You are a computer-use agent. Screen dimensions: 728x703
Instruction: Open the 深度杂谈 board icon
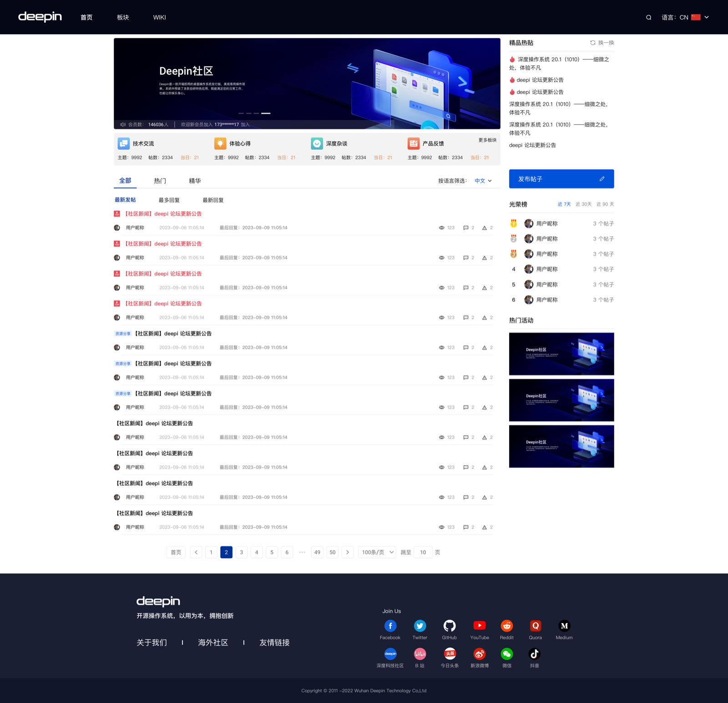pos(317,143)
